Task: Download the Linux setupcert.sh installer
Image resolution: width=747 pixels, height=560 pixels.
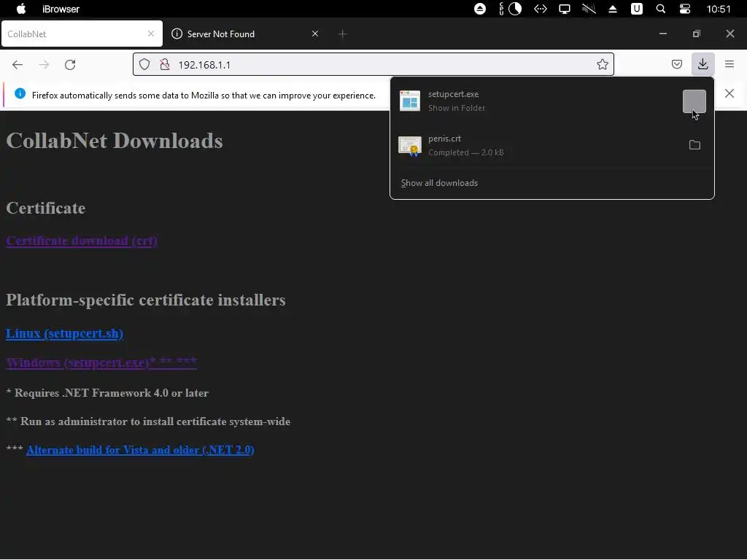Action: [x=64, y=333]
